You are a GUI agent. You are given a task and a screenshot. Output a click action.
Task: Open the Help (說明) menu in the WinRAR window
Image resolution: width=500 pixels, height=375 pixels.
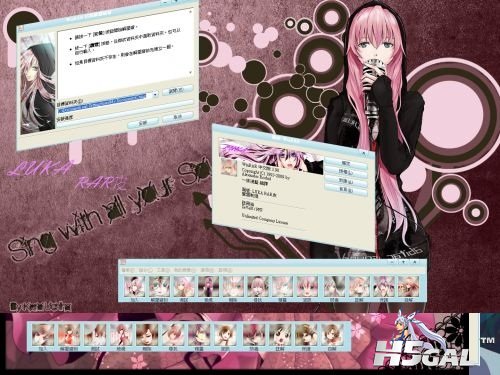point(225,270)
